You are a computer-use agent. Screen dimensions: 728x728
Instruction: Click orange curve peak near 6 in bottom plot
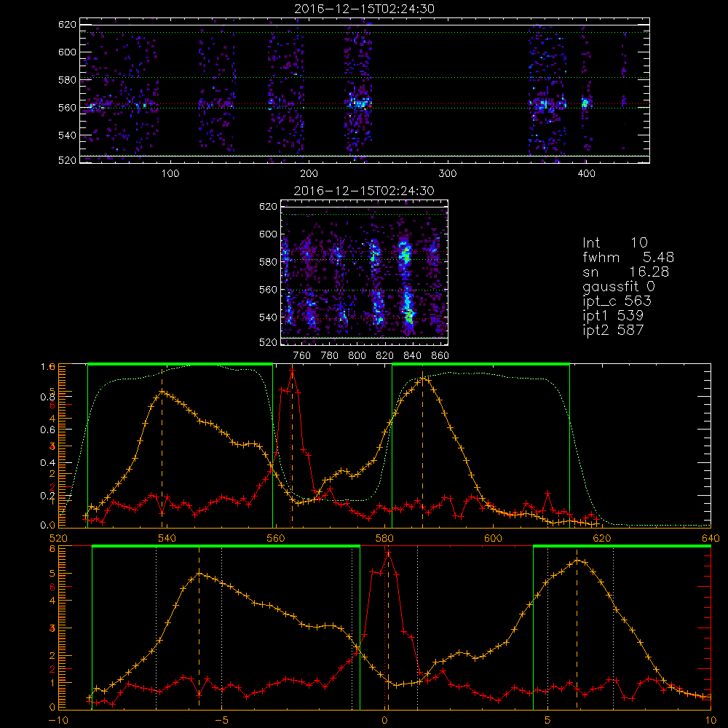[577, 561]
